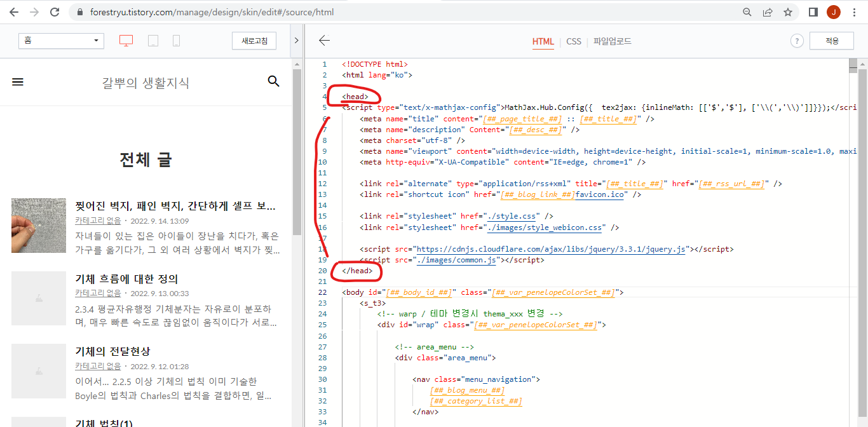
Task: Click the share page icon
Action: (768, 12)
